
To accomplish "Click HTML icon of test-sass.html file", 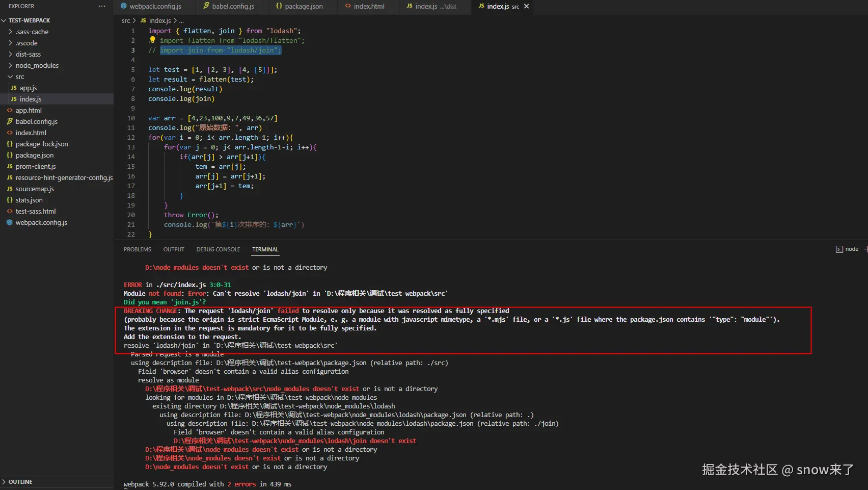I will [10, 211].
